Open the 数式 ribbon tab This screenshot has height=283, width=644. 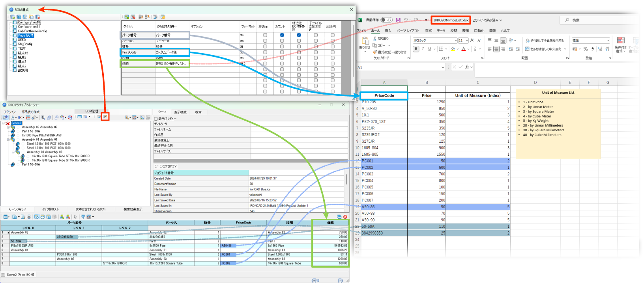coord(428,30)
